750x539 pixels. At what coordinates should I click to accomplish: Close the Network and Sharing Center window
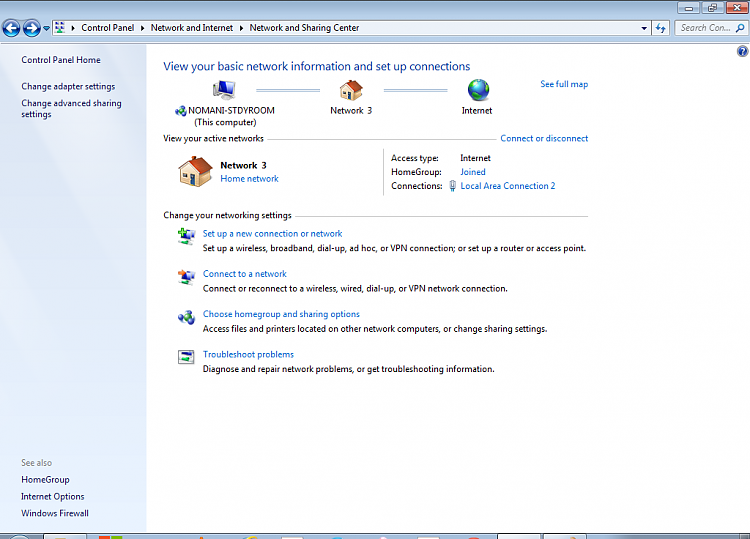[x=737, y=8]
